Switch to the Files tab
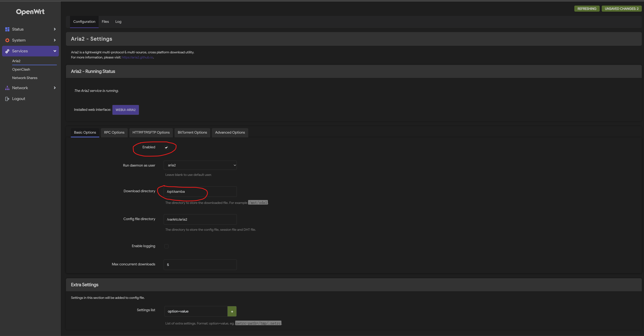The height and width of the screenshot is (336, 644). click(105, 22)
